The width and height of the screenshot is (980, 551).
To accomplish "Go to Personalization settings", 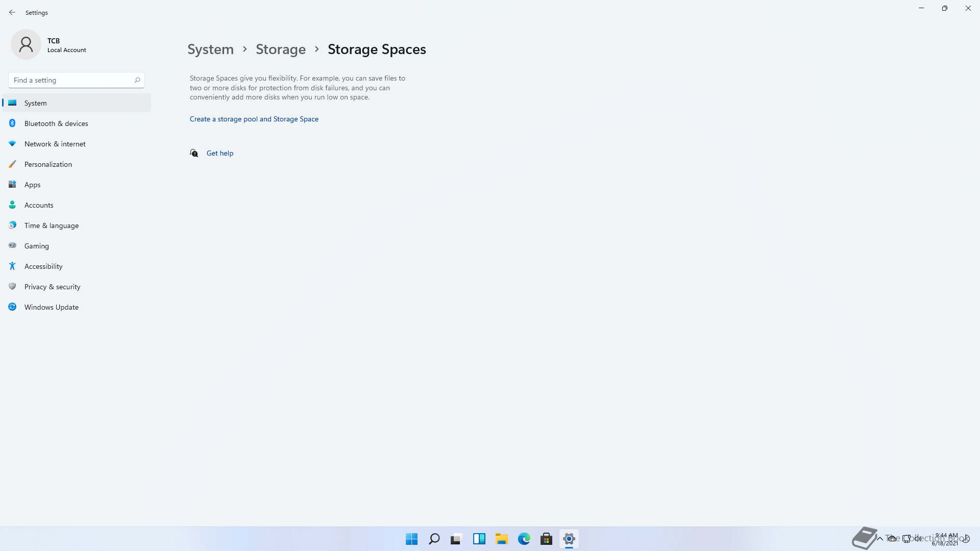I will point(77,164).
